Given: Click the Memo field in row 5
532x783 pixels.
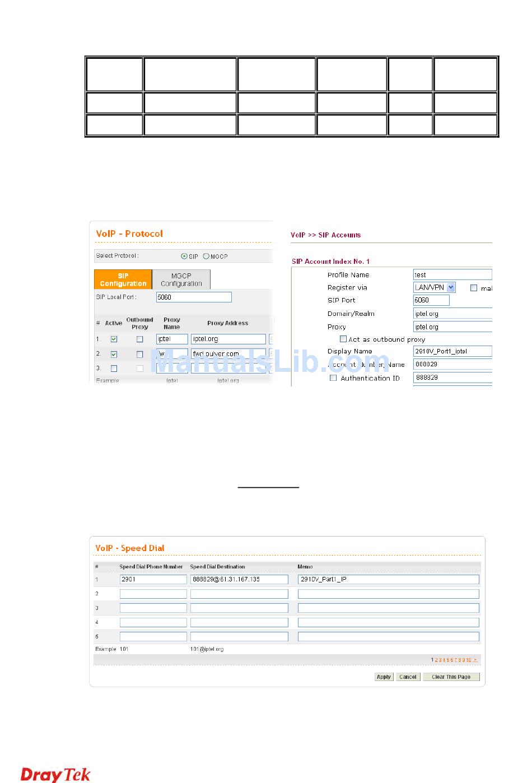Looking at the screenshot, I should point(389,636).
